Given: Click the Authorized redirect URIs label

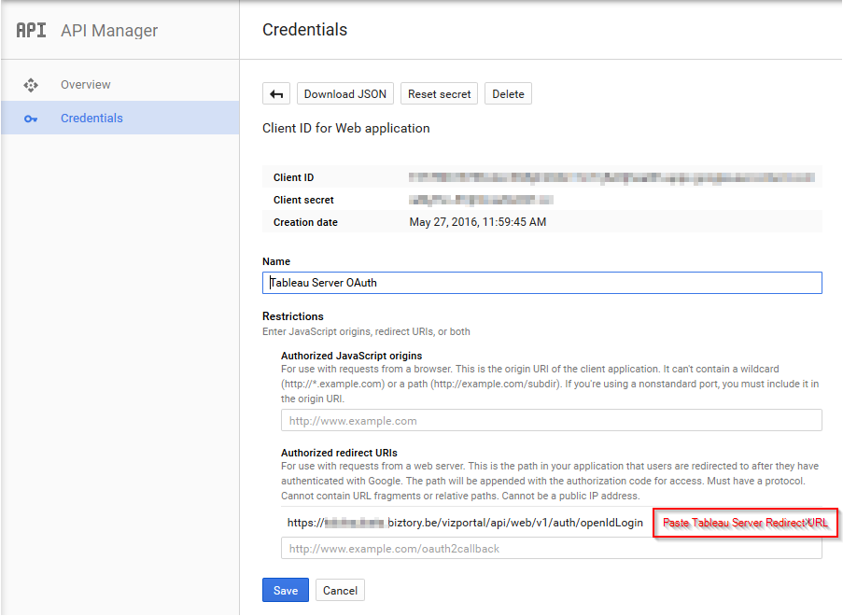Looking at the screenshot, I should coord(339,453).
